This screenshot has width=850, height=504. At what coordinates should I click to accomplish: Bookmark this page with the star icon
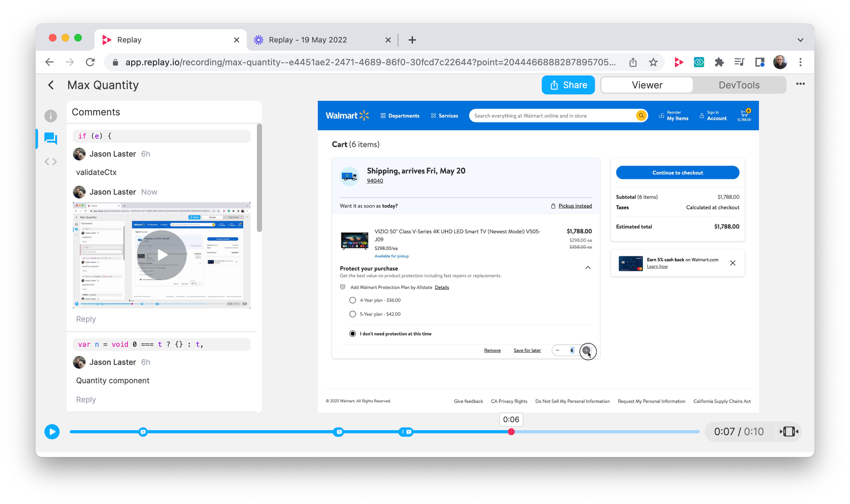(653, 62)
